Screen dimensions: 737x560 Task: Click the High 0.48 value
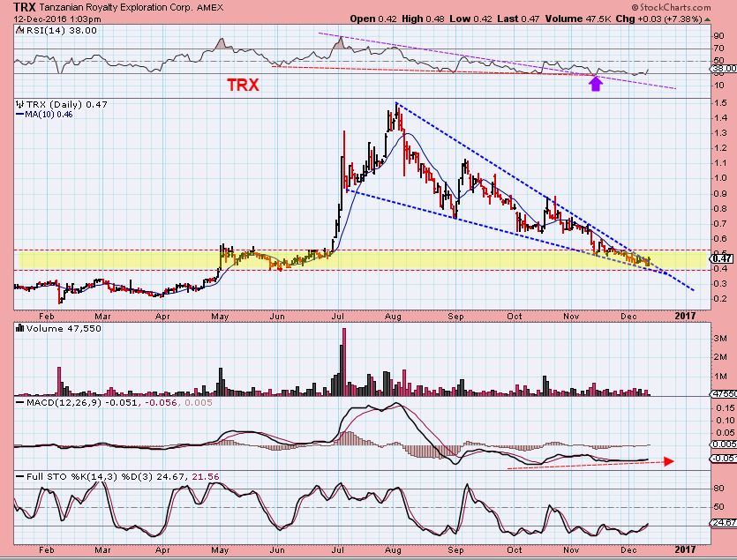pos(423,19)
